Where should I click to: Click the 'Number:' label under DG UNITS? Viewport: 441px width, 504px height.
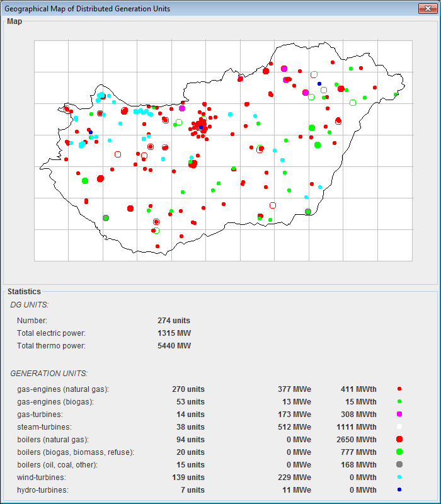coord(32,321)
